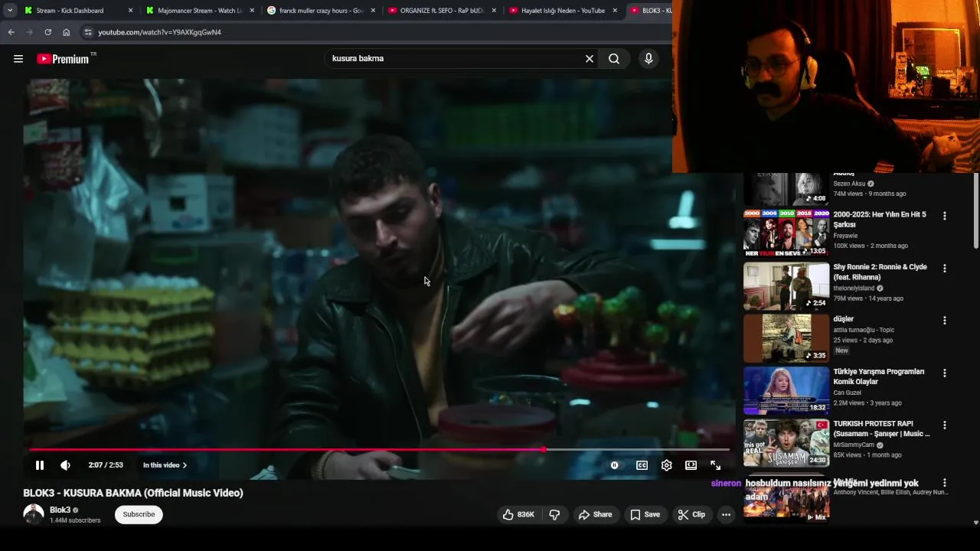
Task: Open more actions three-dot menu under video
Action: click(726, 514)
